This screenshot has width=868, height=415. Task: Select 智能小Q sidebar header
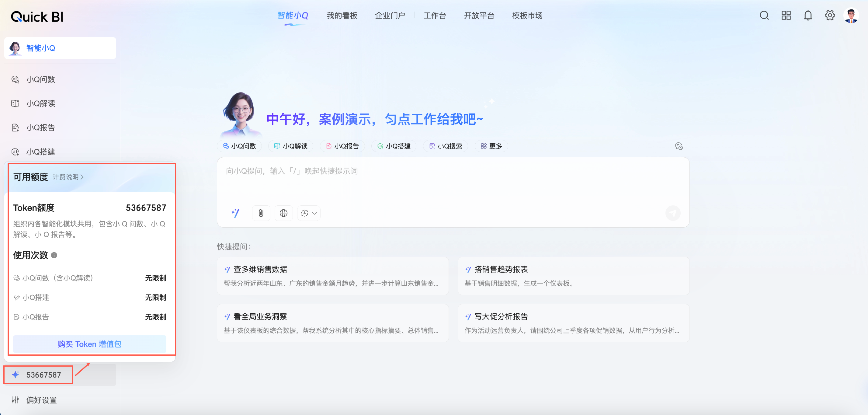click(x=60, y=48)
